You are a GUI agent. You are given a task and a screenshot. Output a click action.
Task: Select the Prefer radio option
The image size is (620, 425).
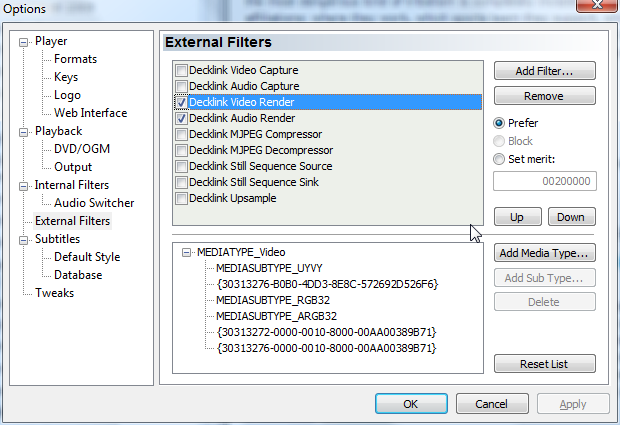(x=500, y=123)
